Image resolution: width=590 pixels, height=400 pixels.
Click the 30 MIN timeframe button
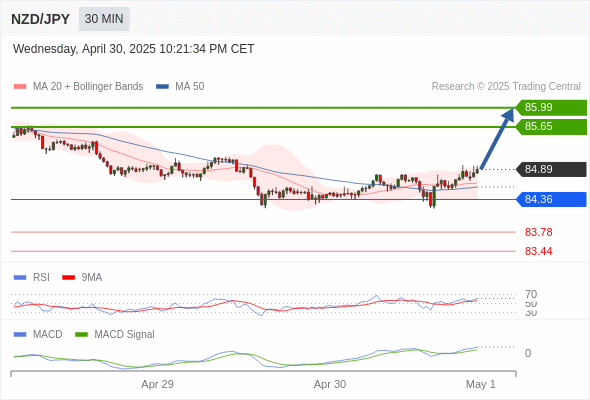click(104, 19)
